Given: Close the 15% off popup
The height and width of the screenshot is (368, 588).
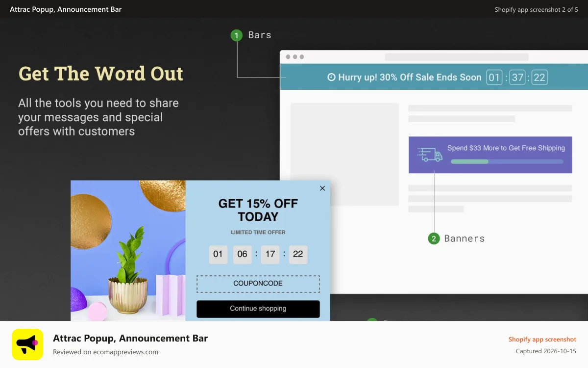Looking at the screenshot, I should click(322, 188).
